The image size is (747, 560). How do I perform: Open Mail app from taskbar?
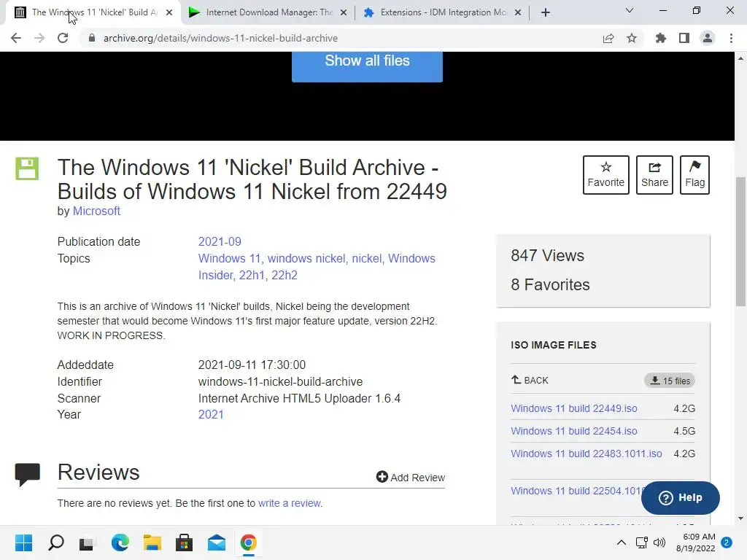pyautogui.click(x=216, y=542)
